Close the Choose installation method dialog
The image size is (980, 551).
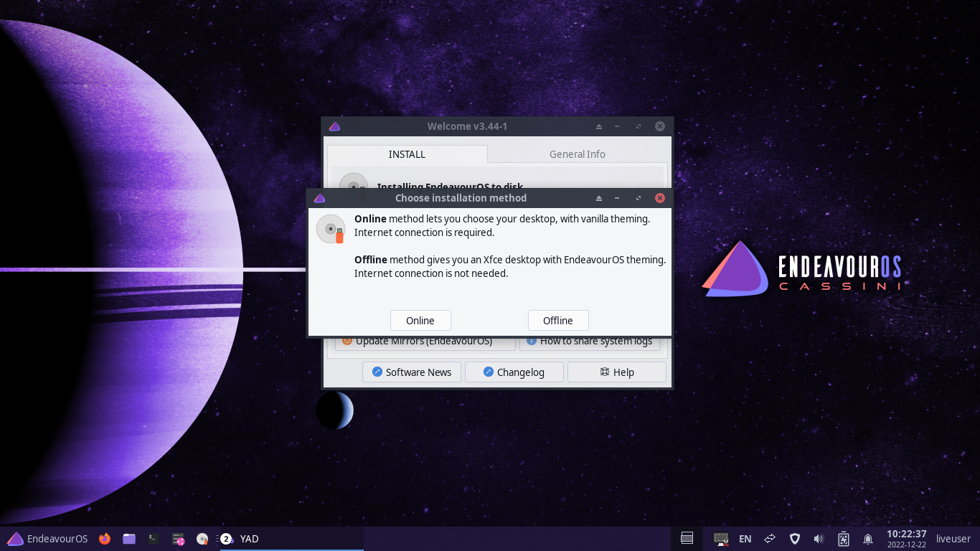point(660,198)
